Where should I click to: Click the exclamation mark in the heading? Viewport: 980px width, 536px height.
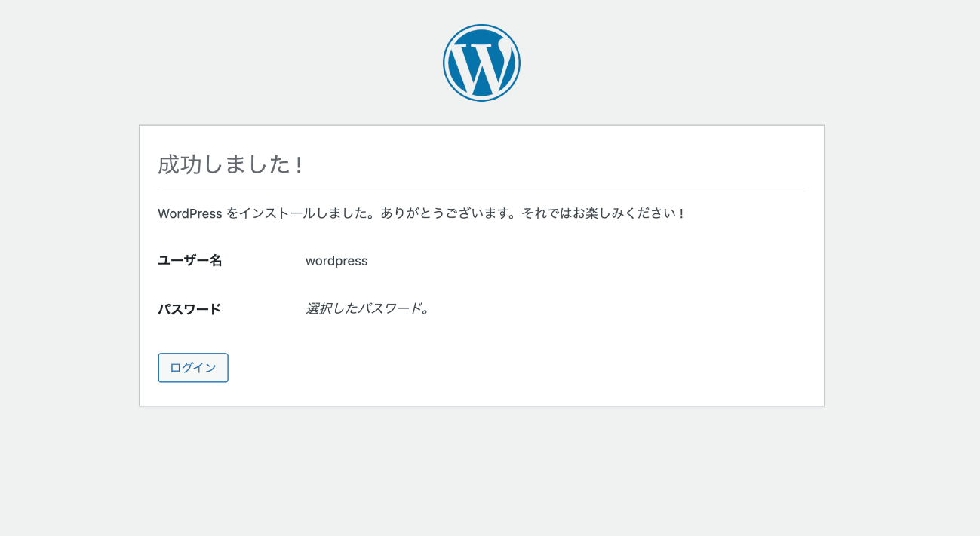pyautogui.click(x=300, y=164)
